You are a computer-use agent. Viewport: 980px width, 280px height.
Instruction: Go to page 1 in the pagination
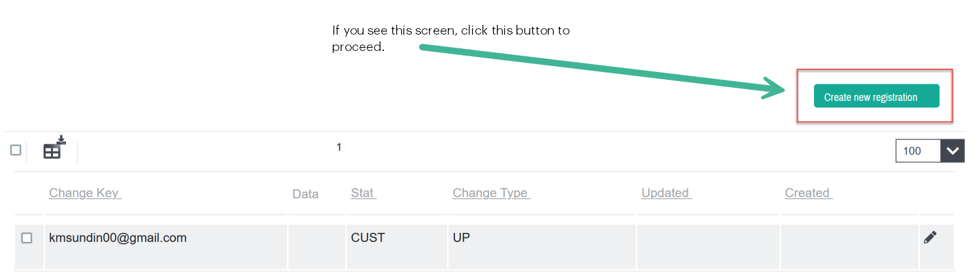(x=339, y=147)
